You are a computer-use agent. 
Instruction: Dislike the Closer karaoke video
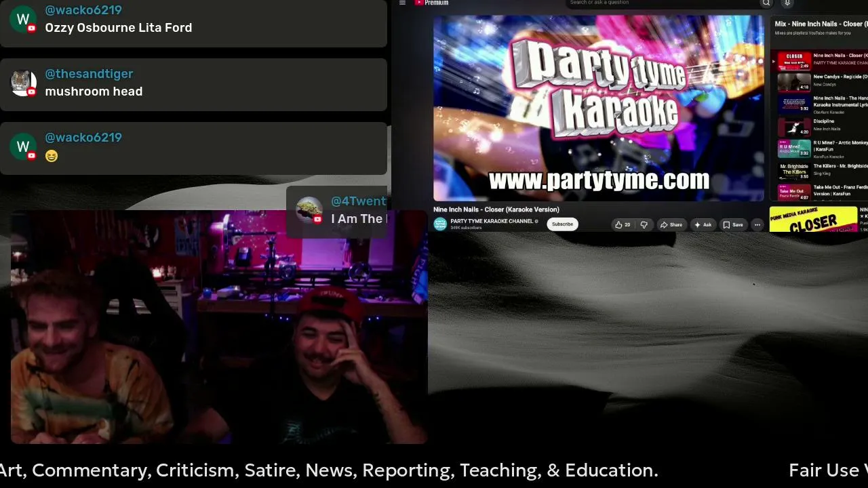click(644, 224)
